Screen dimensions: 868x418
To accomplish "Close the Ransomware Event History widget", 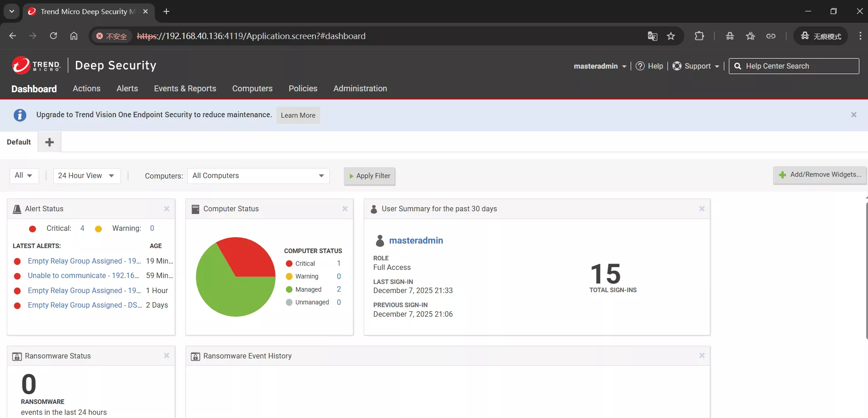I will [x=702, y=356].
